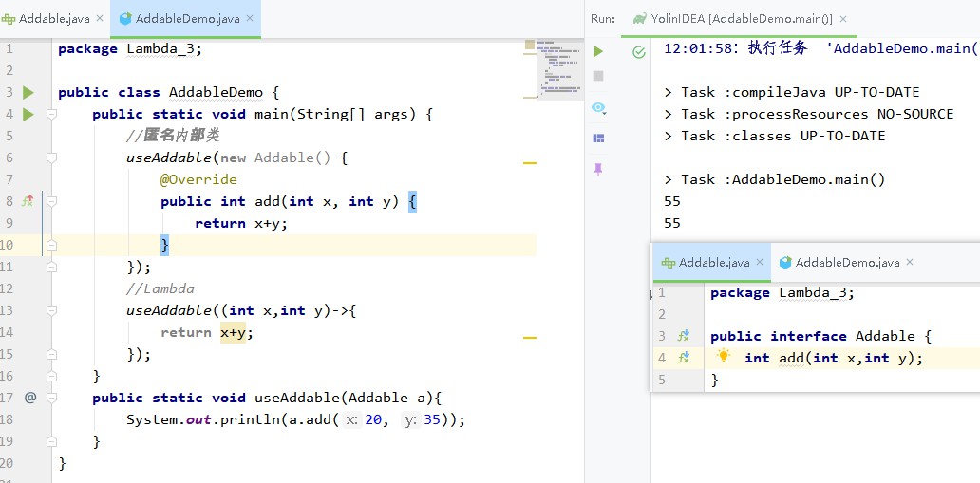
Task: Click the 'Task :compileJava UP-TO-DATE' output line
Action: tap(792, 92)
